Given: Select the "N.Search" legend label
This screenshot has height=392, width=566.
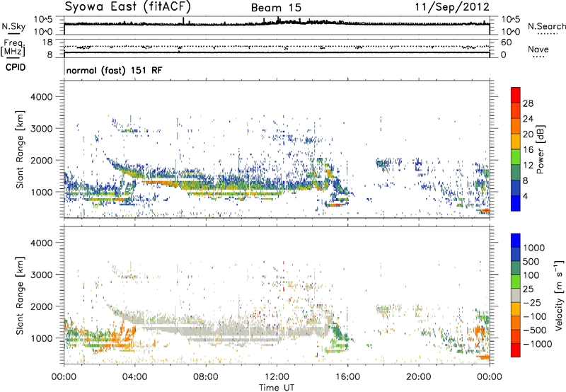Looking at the screenshot, I should (x=547, y=26).
